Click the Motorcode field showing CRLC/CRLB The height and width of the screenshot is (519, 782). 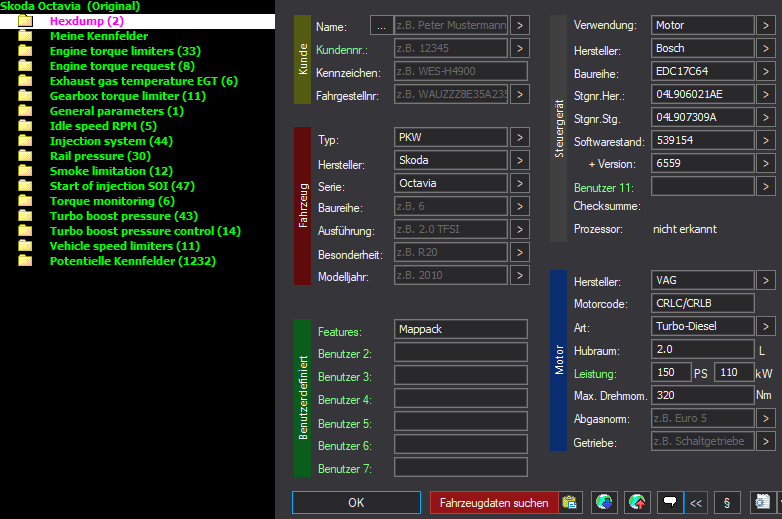click(702, 303)
